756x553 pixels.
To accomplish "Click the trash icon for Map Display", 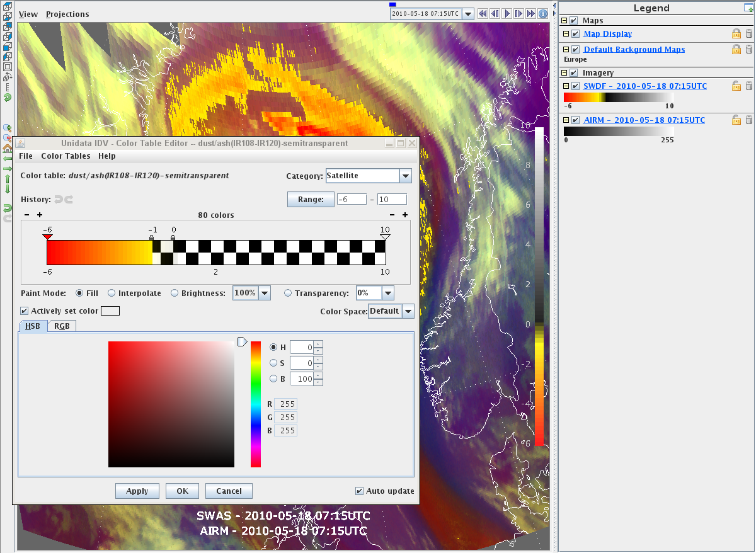I will click(x=748, y=33).
